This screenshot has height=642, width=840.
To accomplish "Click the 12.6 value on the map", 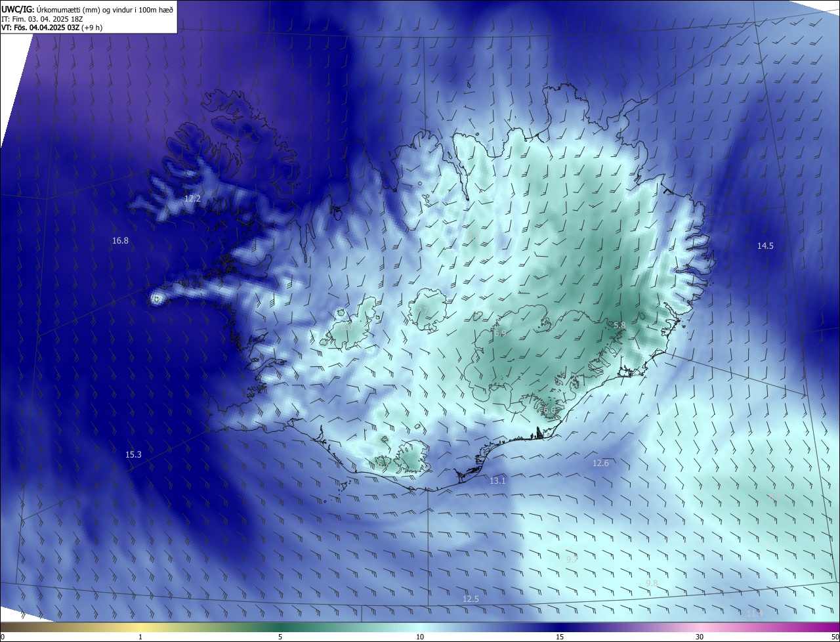I will [x=600, y=463].
